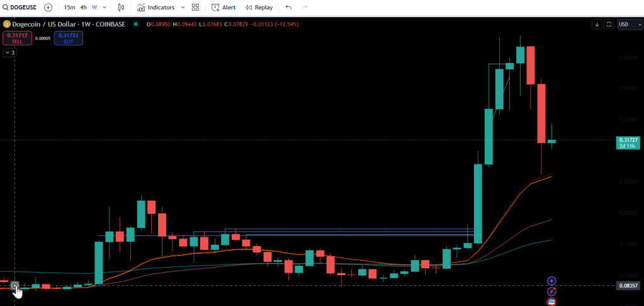The width and height of the screenshot is (644, 306).
Task: Click the down-arrow button near USD
Action: [597, 24]
